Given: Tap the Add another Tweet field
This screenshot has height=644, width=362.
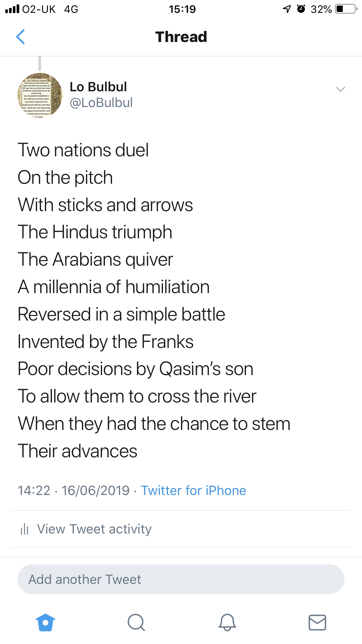Looking at the screenshot, I should pyautogui.click(x=181, y=579).
